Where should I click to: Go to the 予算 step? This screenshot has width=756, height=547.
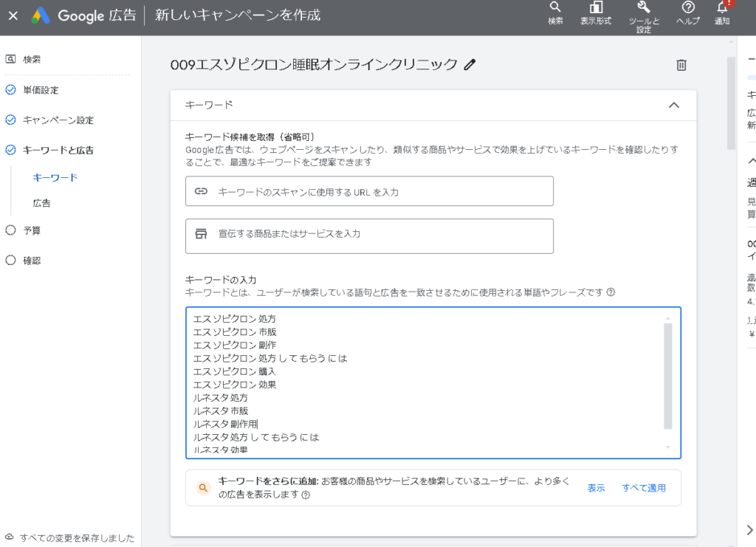click(32, 231)
